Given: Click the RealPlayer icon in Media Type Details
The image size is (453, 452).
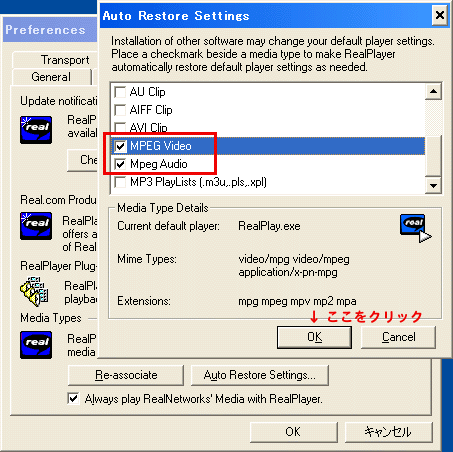Looking at the screenshot, I should [415, 228].
